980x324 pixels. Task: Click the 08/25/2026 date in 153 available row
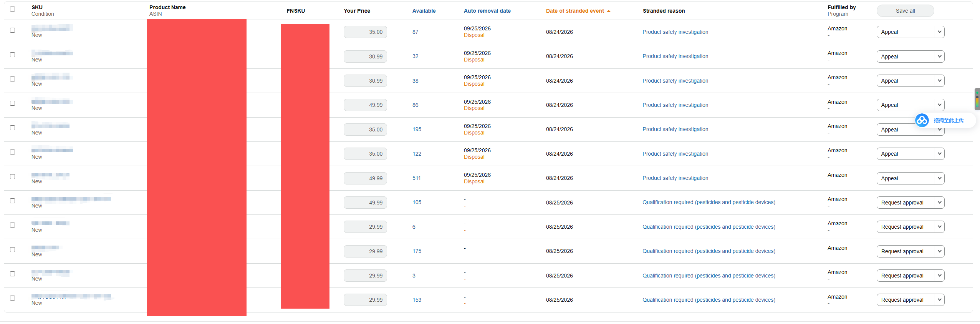coord(559,300)
